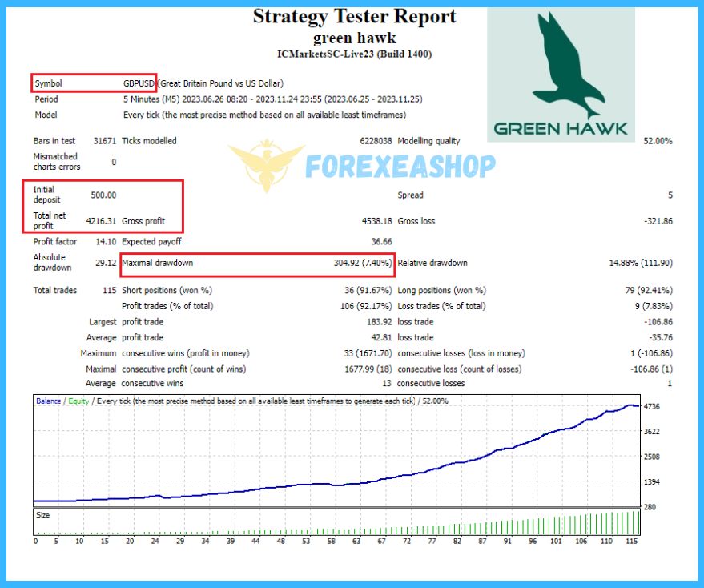Click the 'Strategy Tester Report' title
The height and width of the screenshot is (588, 704).
click(x=354, y=17)
